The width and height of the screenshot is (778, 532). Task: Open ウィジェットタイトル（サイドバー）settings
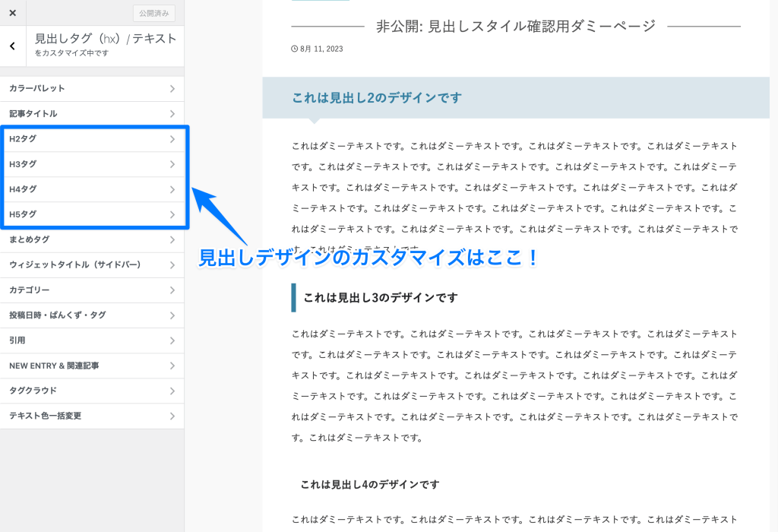(x=91, y=264)
